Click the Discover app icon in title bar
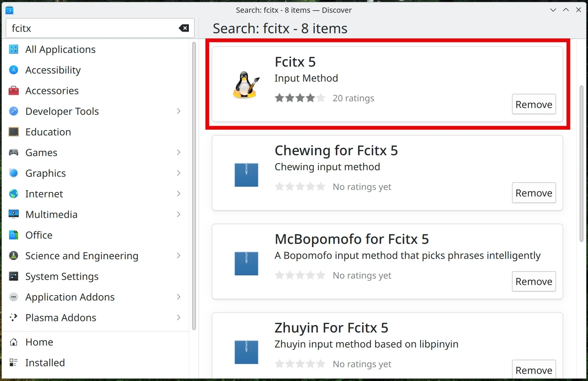Screen dimensions: 588x381 coord(9,10)
